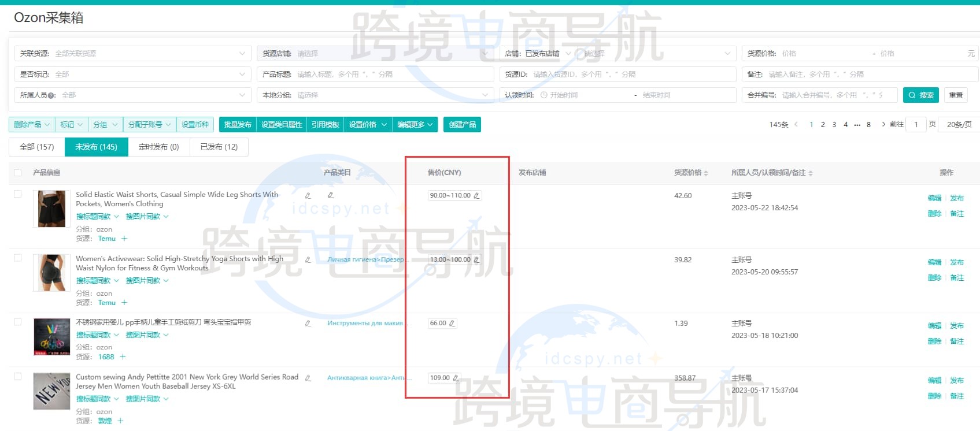
Task: Add source plus icon next to first Temu
Action: click(x=124, y=238)
